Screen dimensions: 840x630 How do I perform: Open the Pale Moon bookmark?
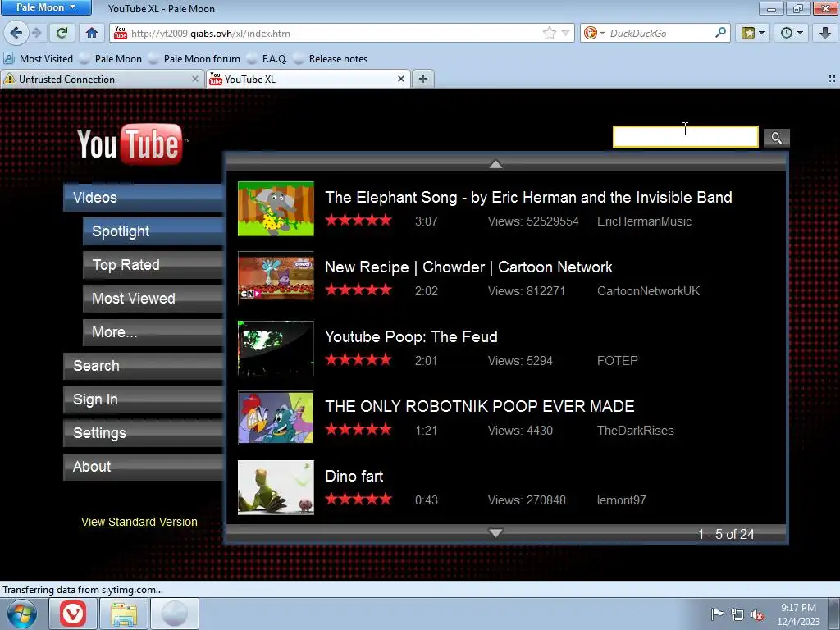click(x=111, y=59)
